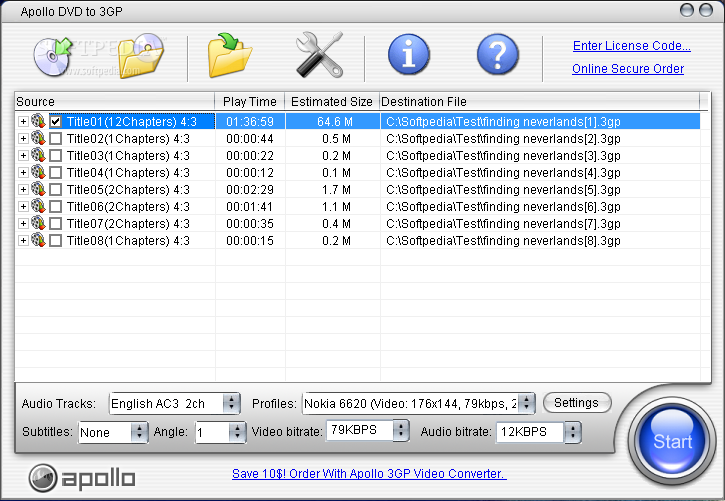Click play time 00:00:44 cell
This screenshot has width=725, height=501.
[250, 139]
